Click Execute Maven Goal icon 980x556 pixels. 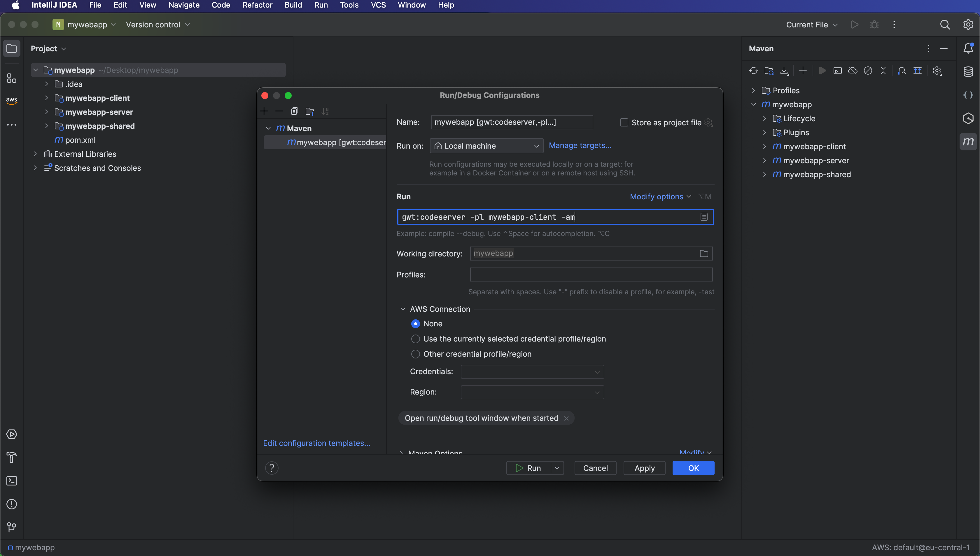tap(837, 71)
